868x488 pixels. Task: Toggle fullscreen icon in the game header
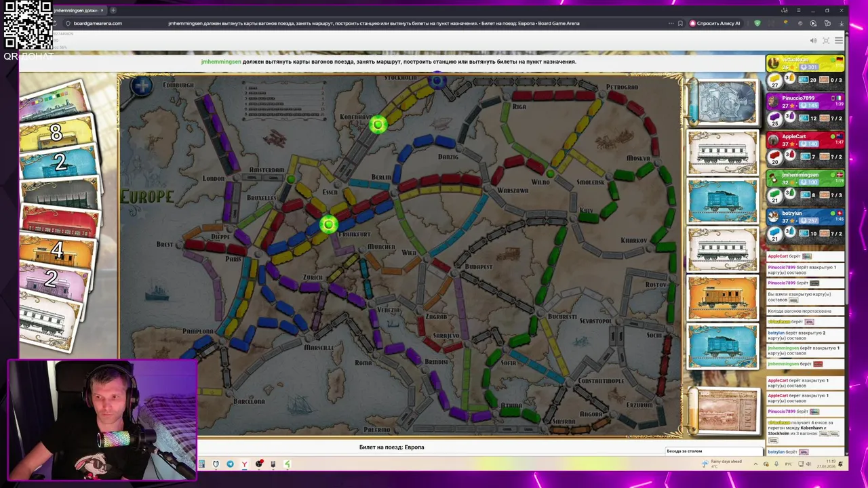[826, 41]
